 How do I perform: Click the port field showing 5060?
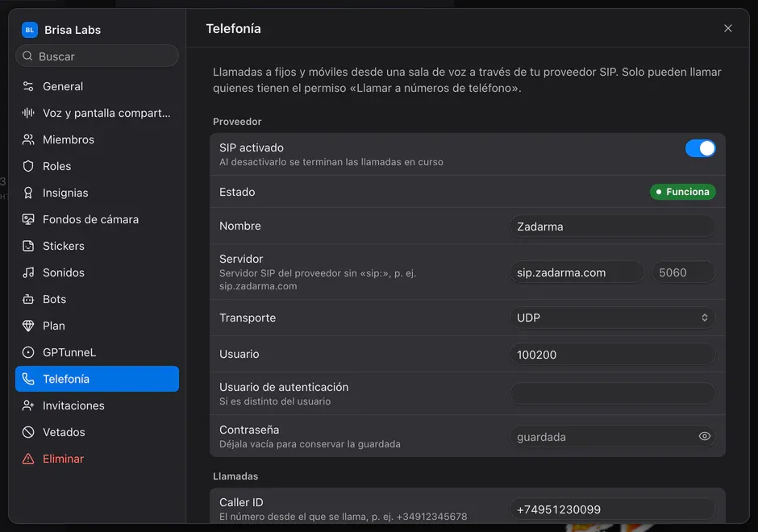point(683,272)
